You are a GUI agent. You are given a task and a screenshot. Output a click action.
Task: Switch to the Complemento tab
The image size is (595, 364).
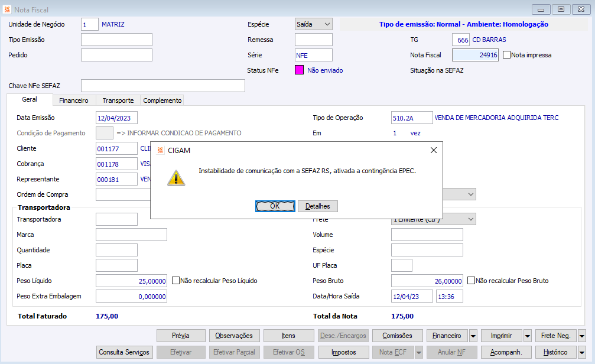coord(162,100)
